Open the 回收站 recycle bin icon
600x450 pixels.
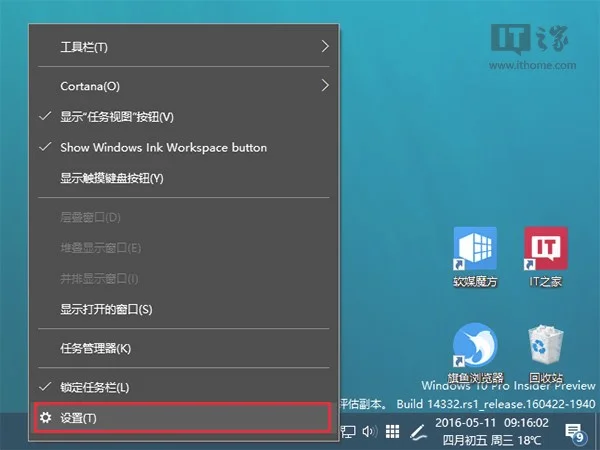coord(546,353)
